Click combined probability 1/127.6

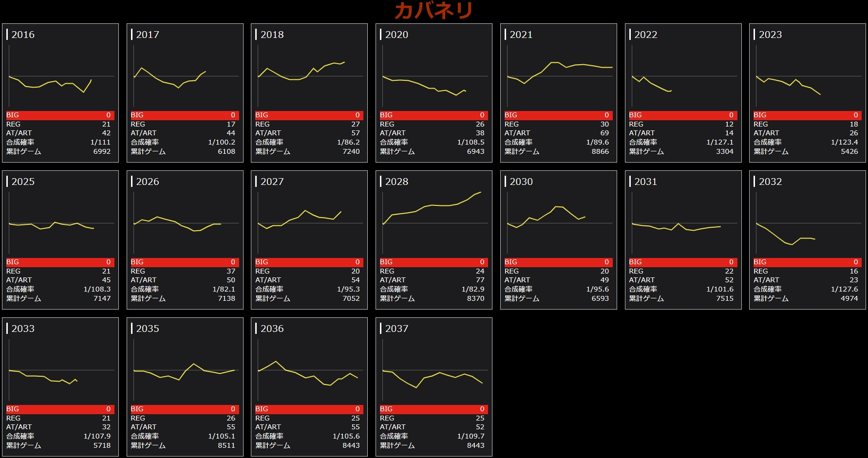coord(845,289)
